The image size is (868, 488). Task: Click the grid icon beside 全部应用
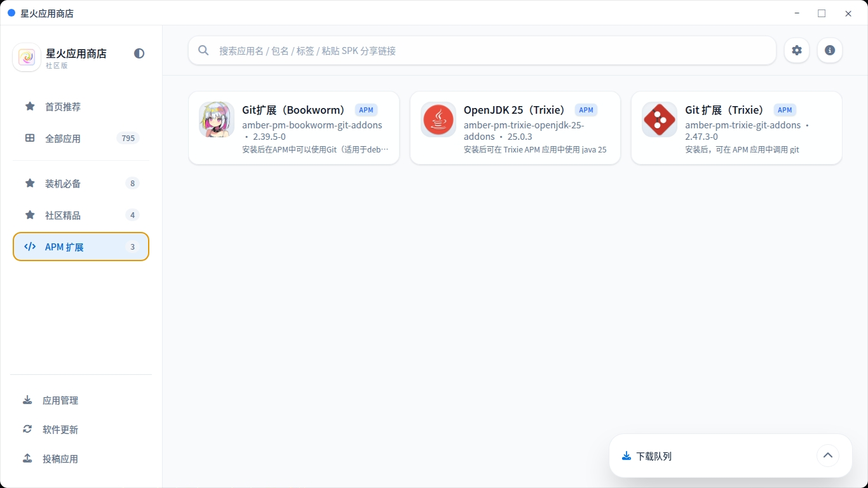point(30,138)
